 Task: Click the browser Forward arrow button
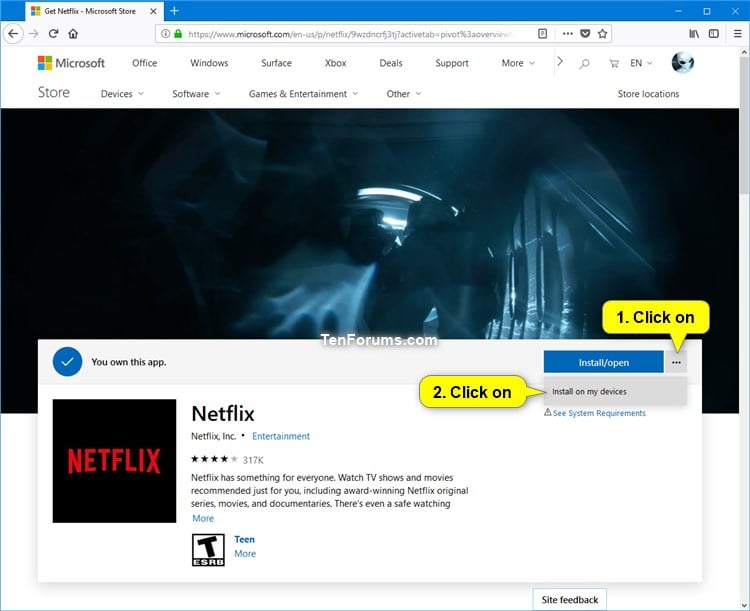pos(33,33)
